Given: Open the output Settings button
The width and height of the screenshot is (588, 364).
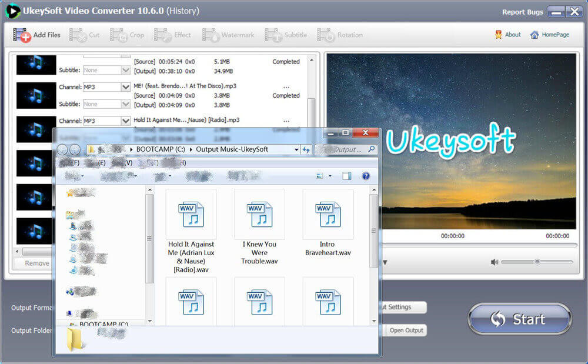Looking at the screenshot, I should [403, 307].
